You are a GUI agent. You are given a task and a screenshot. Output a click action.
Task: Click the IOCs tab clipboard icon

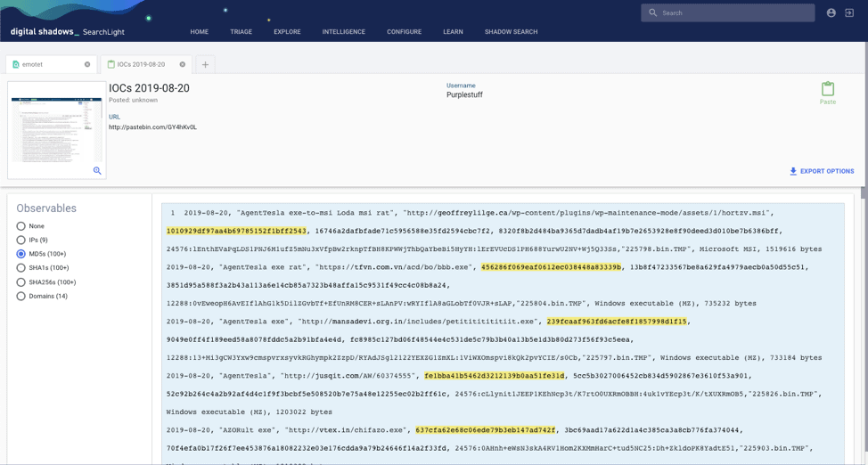(111, 64)
